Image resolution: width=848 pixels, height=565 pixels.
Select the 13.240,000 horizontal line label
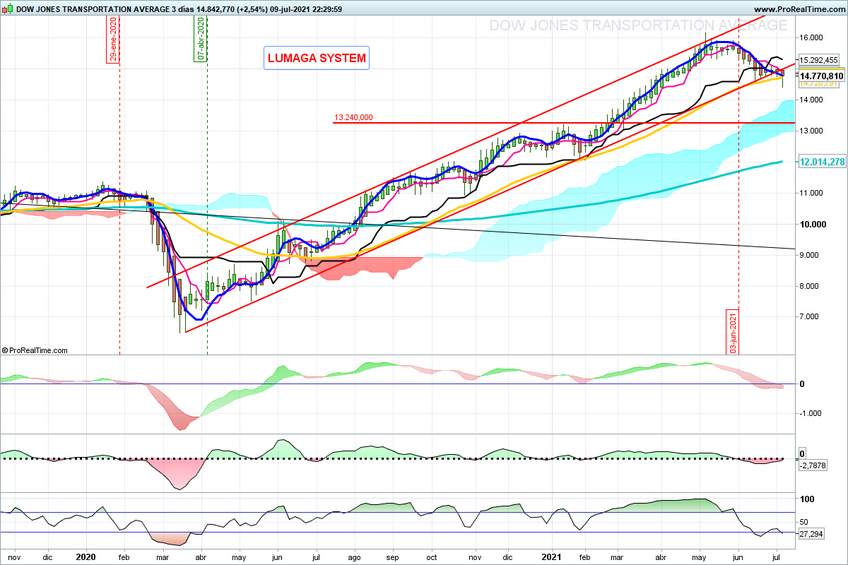click(353, 117)
